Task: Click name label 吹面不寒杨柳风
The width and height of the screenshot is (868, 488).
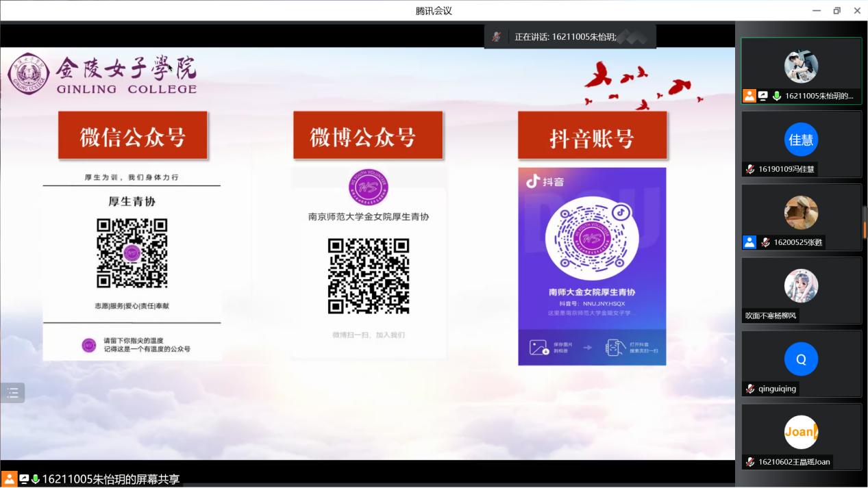Action: pyautogui.click(x=771, y=316)
